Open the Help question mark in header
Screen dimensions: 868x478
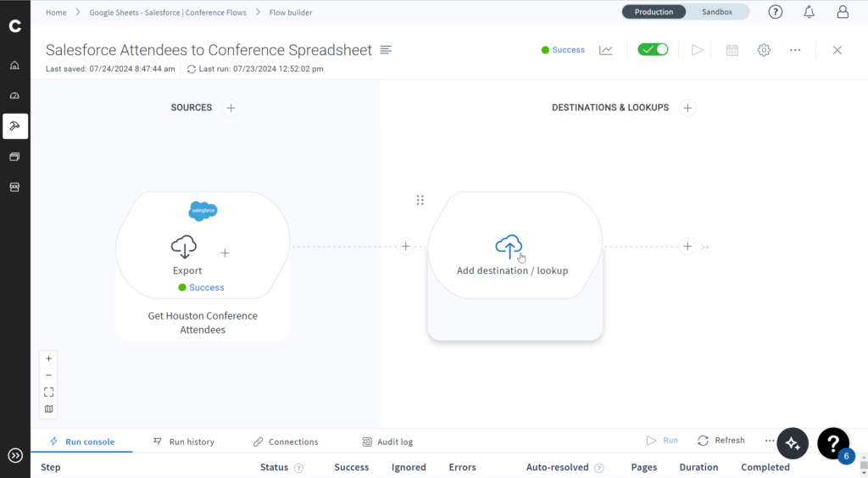coord(776,12)
